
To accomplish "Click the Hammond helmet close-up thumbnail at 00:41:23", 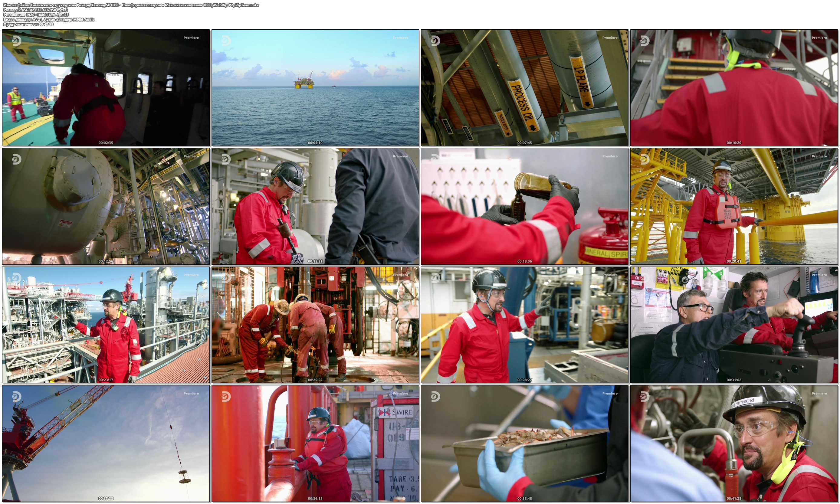I will click(x=734, y=443).
